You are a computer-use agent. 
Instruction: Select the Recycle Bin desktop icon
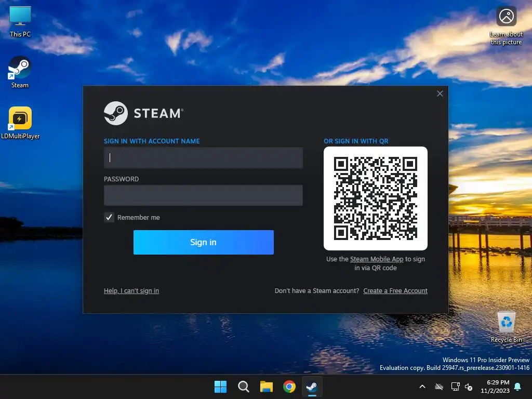pos(506,327)
